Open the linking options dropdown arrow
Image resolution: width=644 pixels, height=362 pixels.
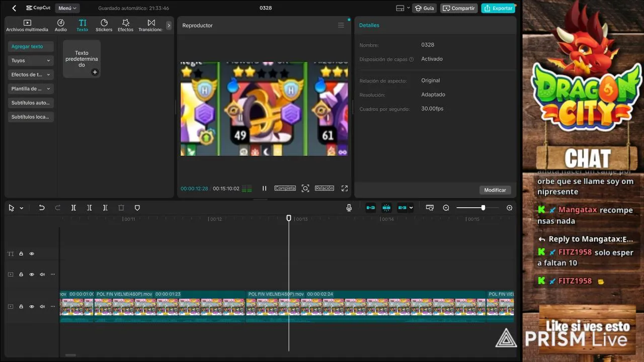pos(411,208)
